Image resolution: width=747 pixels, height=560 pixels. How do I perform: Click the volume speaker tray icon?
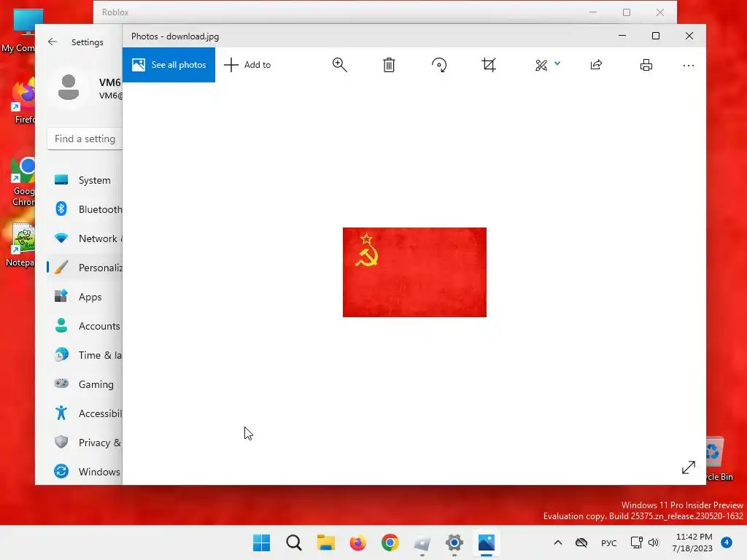654,542
